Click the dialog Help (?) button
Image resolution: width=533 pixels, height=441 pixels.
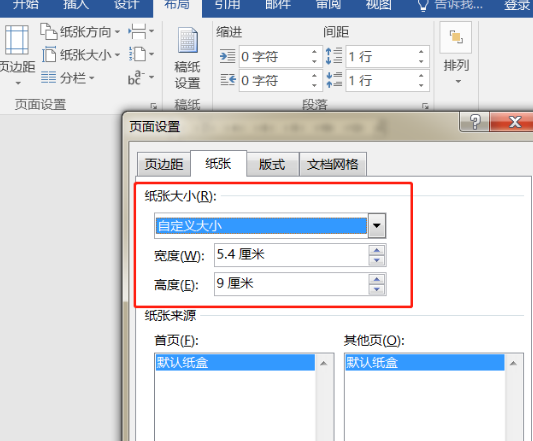[x=475, y=121]
